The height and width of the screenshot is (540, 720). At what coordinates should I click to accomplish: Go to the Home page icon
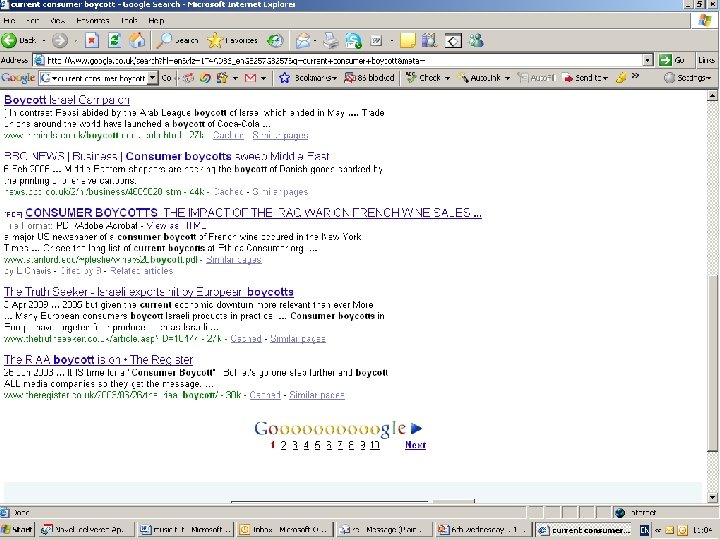click(x=137, y=40)
